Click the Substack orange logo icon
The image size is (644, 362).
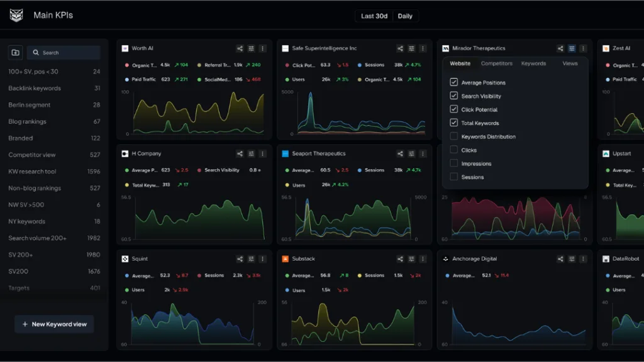285,259
